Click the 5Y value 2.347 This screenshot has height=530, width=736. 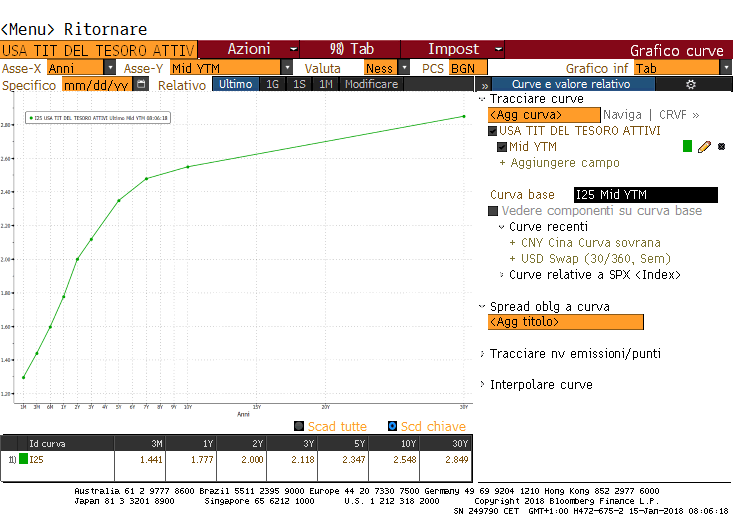pyautogui.click(x=354, y=460)
